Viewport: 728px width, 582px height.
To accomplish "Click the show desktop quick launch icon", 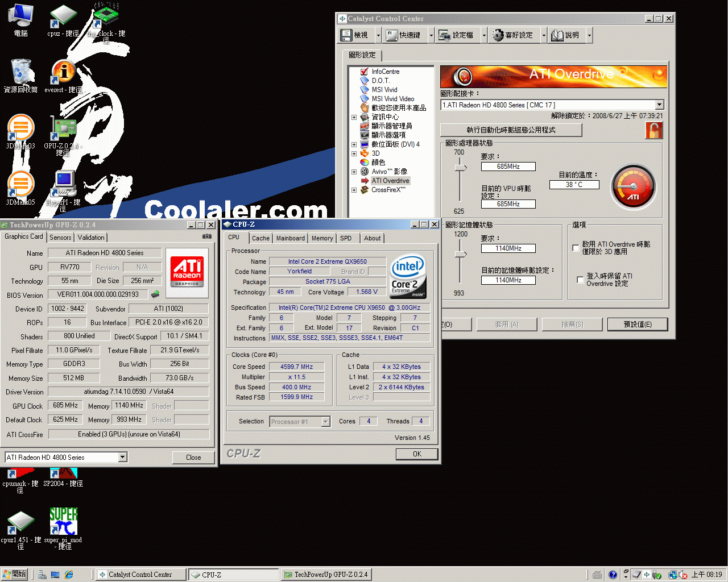I will tap(55, 575).
